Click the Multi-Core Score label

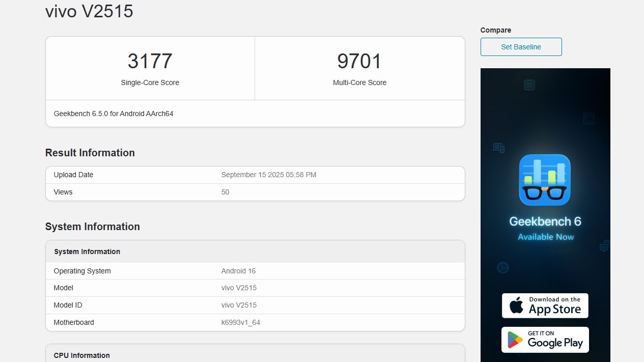(359, 82)
